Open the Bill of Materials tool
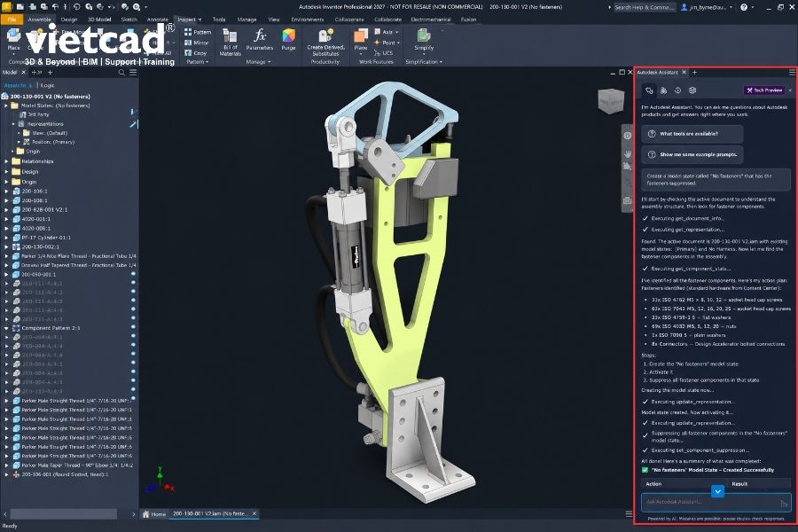This screenshot has height=532, width=798. pyautogui.click(x=230, y=43)
